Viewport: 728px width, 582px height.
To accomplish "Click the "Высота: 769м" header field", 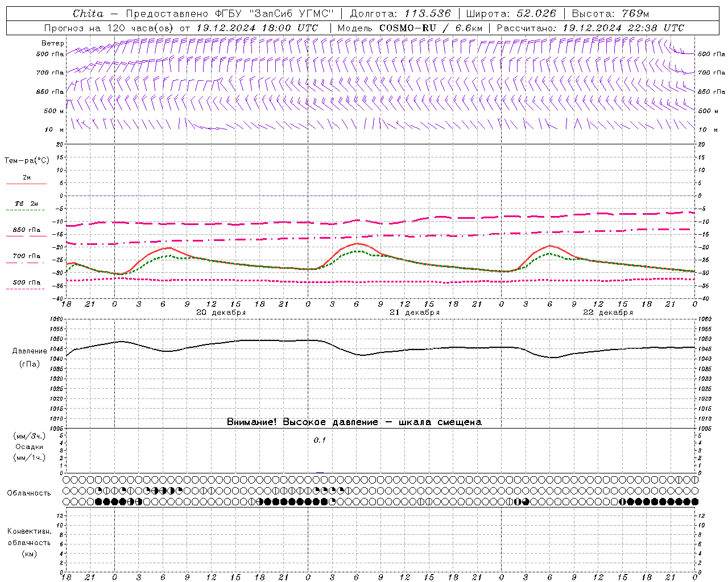I will coord(610,13).
